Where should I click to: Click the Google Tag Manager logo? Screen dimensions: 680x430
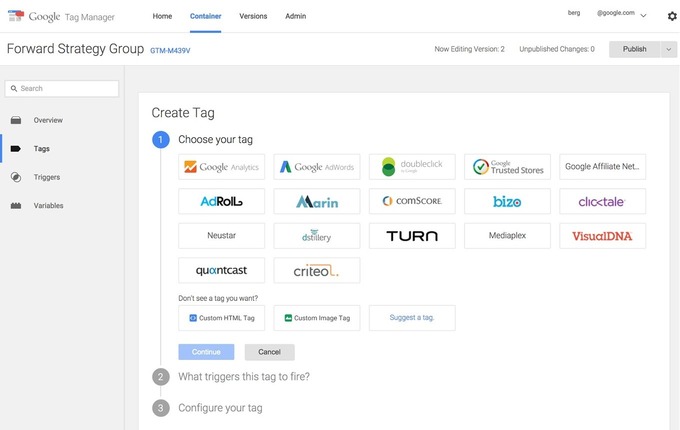[x=61, y=16]
